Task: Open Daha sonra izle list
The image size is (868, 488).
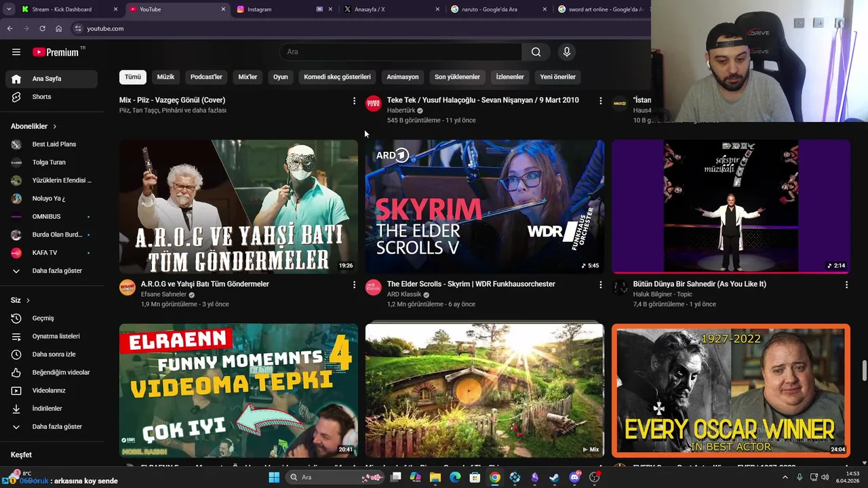Action: (52, 354)
